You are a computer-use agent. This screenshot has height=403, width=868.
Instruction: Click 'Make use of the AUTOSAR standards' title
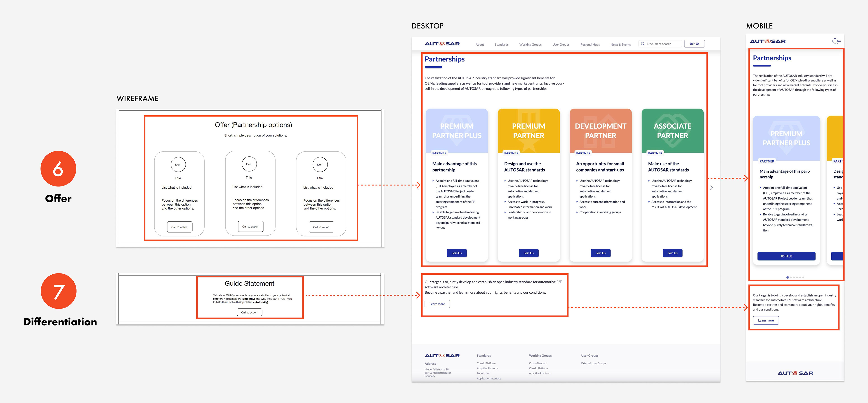[x=668, y=167]
